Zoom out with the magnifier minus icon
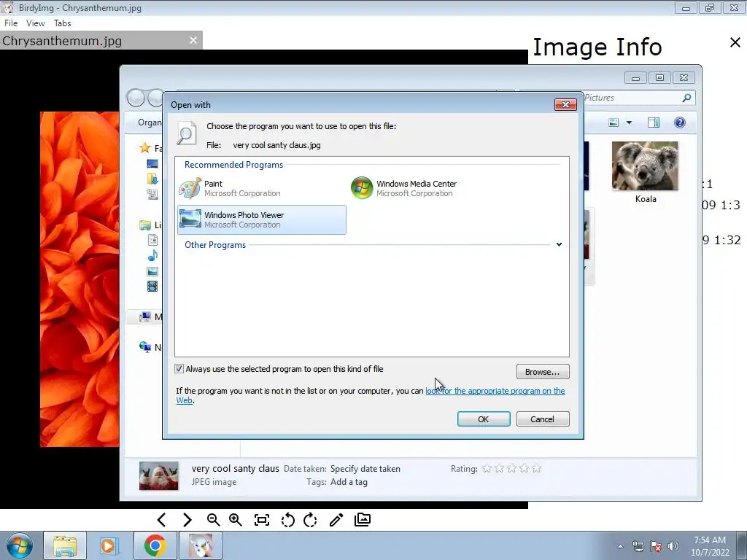This screenshot has width=747, height=560. click(213, 519)
